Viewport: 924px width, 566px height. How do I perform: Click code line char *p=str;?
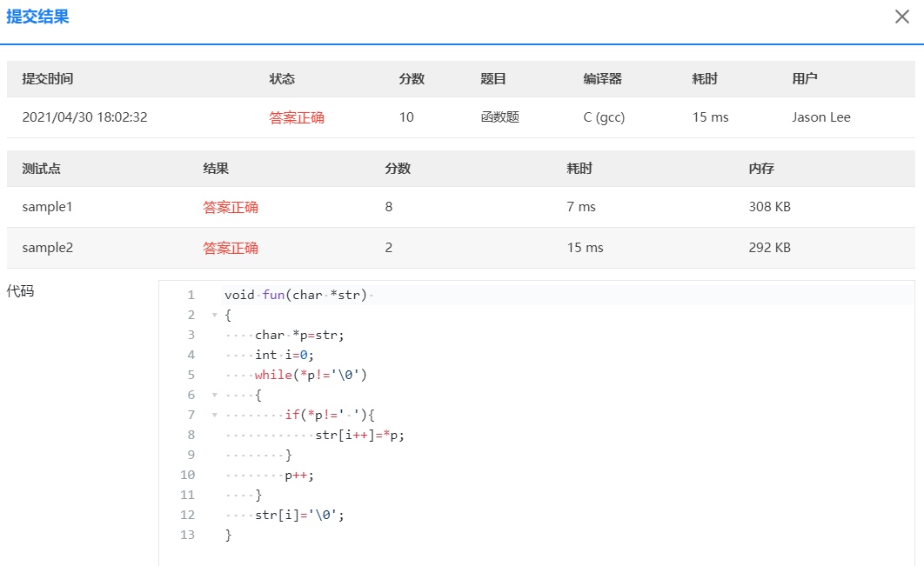[x=299, y=335]
